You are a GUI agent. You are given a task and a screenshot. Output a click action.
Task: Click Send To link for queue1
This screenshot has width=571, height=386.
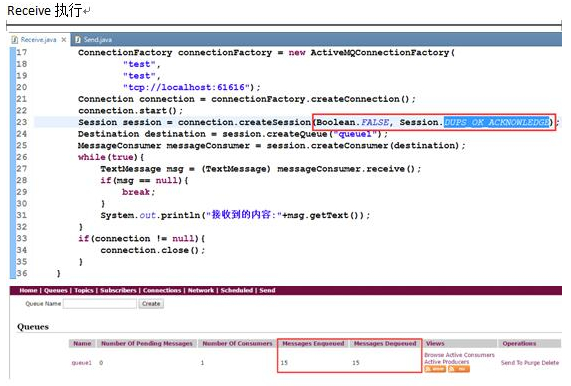click(511, 363)
